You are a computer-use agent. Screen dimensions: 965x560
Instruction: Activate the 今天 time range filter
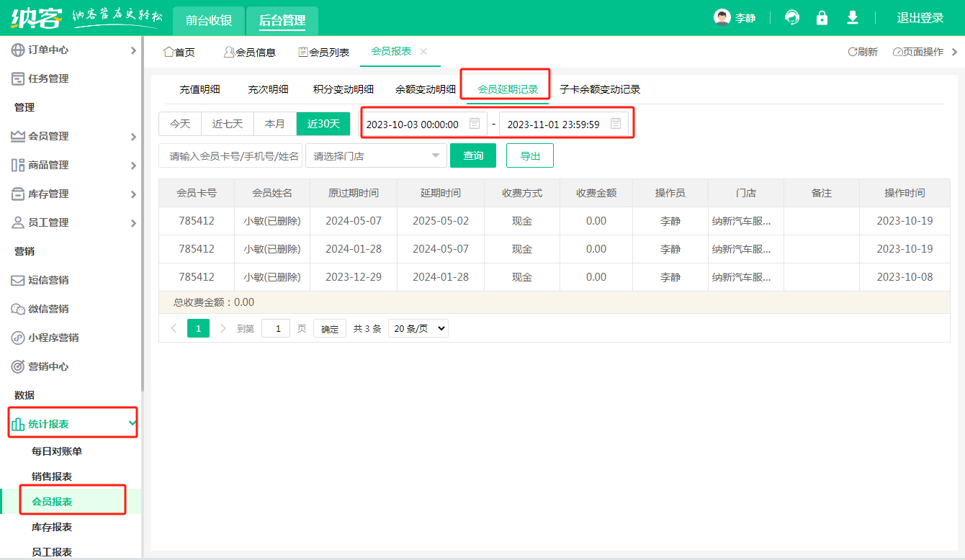coord(179,123)
